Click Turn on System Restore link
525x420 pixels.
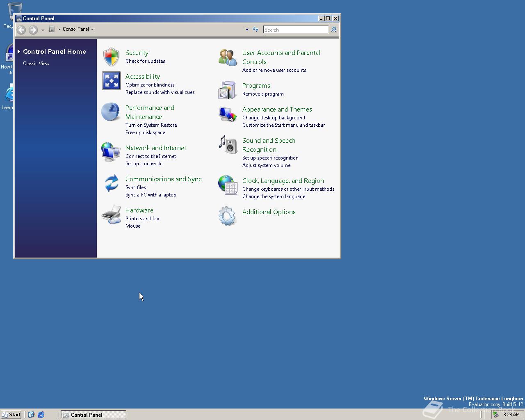[151, 125]
